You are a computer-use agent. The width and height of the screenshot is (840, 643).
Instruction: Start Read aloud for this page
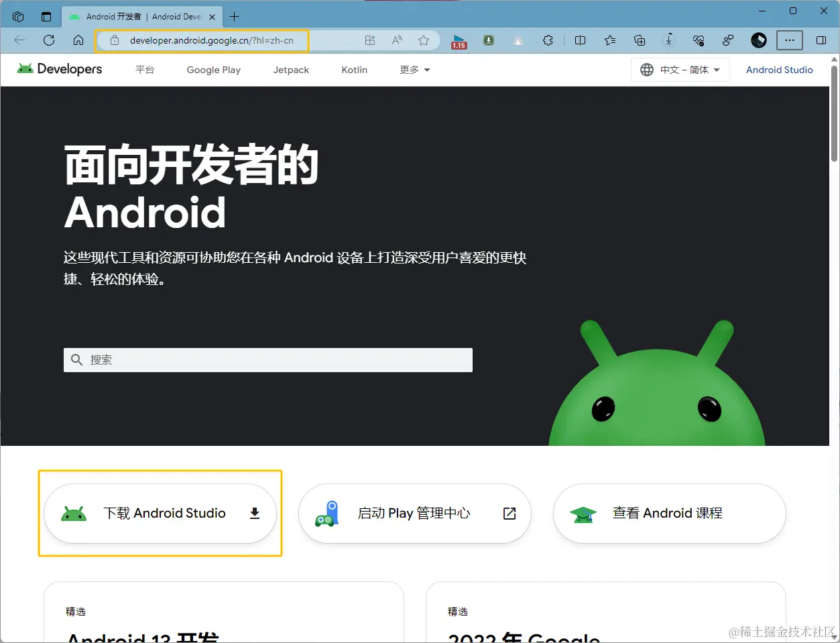coord(397,40)
